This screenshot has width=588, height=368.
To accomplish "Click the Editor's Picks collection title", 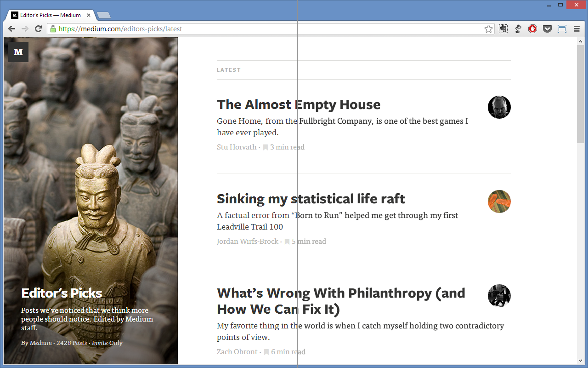I will [62, 293].
